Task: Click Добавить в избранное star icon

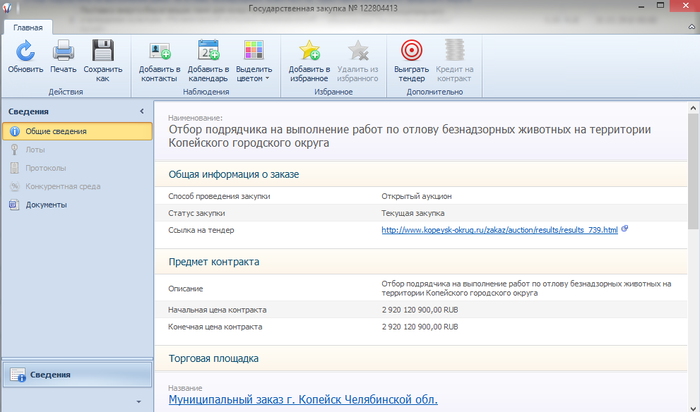Action: tap(309, 52)
